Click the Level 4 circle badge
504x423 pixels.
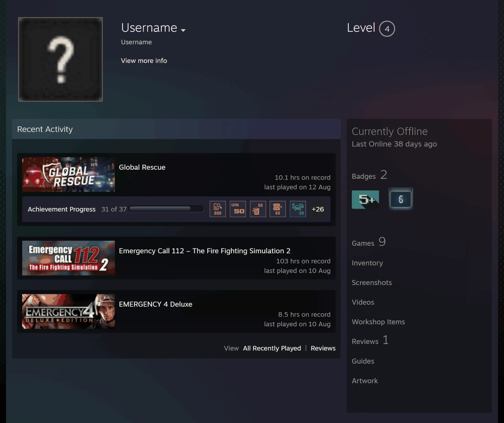click(387, 29)
